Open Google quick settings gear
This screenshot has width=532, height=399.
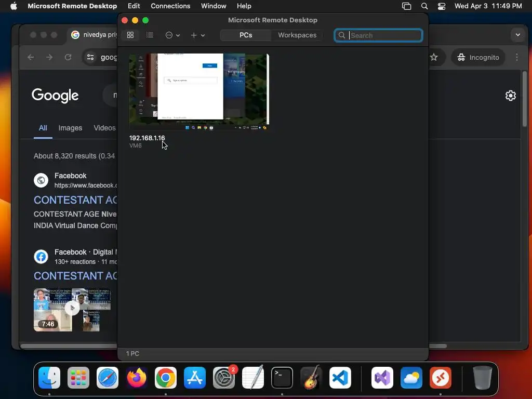[x=510, y=96]
